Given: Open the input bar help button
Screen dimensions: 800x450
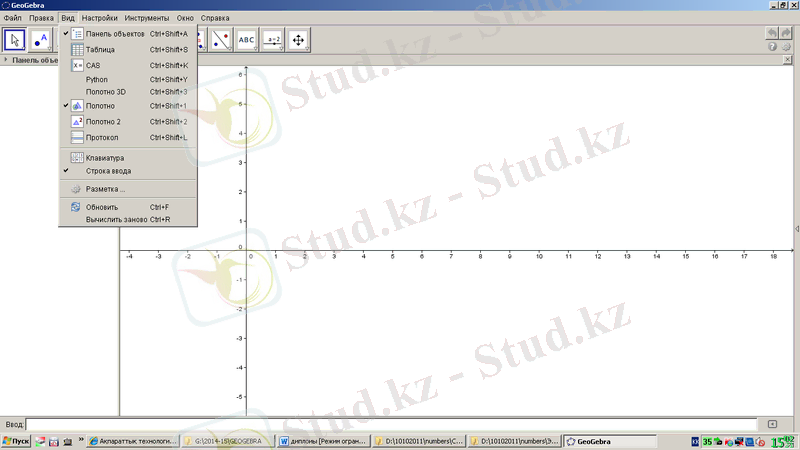Looking at the screenshot, I should [x=772, y=424].
